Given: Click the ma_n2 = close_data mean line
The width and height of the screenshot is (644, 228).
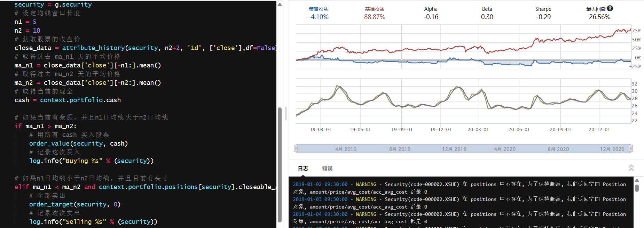Looking at the screenshot, I should [x=88, y=83].
